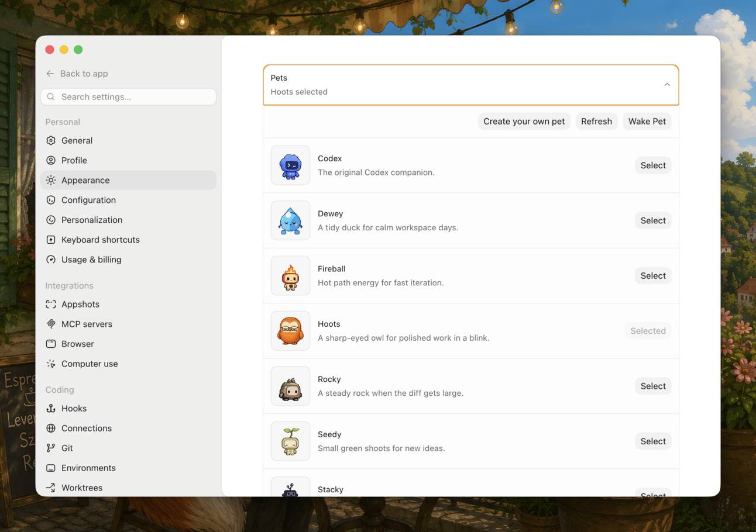
Task: Open MCP servers settings
Action: tap(129, 324)
